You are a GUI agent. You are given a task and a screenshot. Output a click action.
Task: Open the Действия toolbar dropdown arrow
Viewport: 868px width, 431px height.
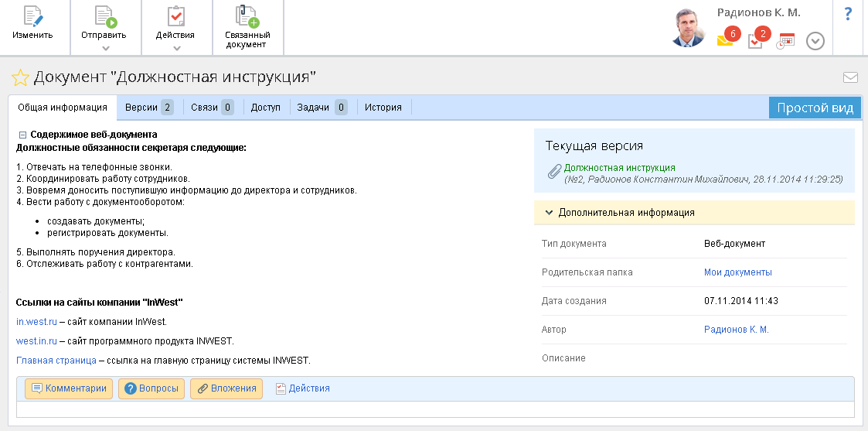coord(176,49)
